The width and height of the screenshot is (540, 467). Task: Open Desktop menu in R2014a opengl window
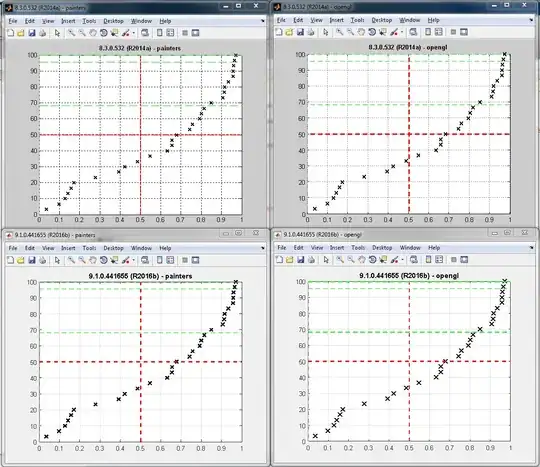382,20
